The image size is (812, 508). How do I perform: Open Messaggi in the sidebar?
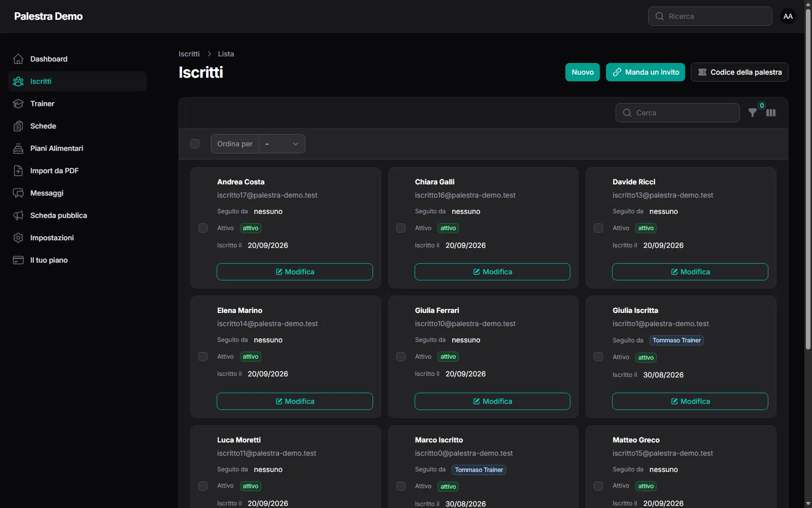[77, 193]
